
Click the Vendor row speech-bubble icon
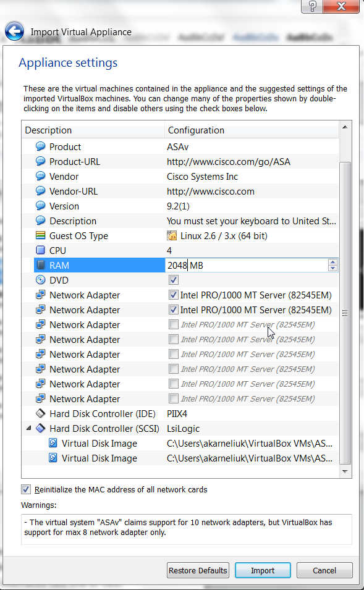[x=40, y=176]
